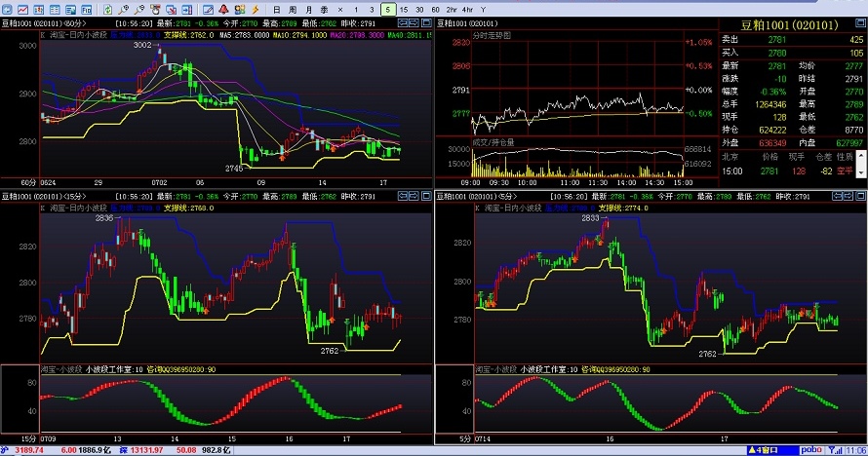
Task: Click the 深 13131.97 index in status bar
Action: point(141,450)
